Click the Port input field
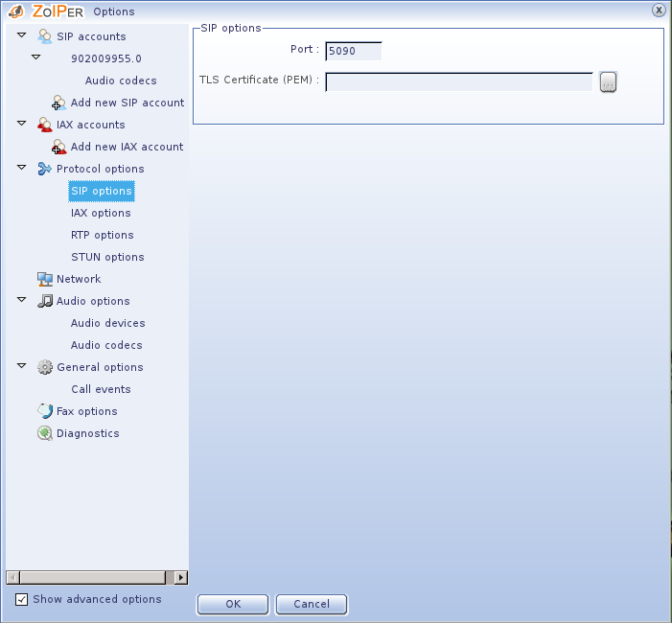Screen dimensions: 672x623 [353, 51]
